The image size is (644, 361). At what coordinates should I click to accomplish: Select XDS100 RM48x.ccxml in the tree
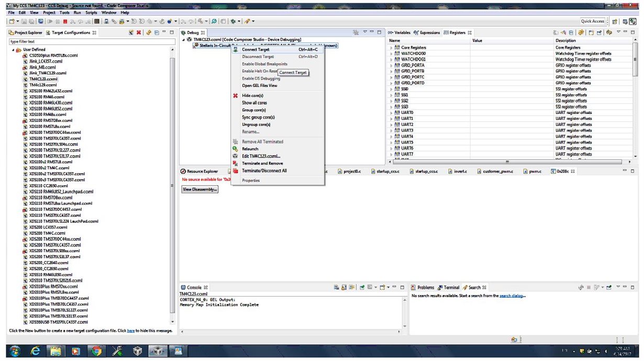point(47,114)
